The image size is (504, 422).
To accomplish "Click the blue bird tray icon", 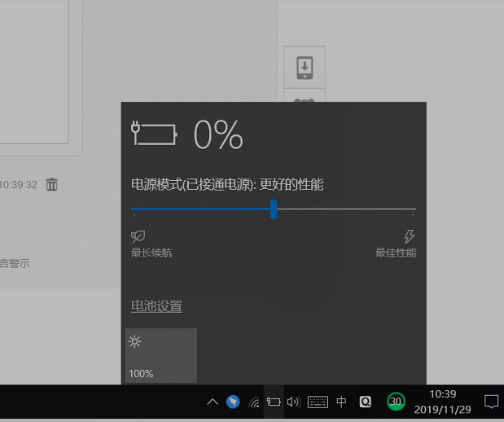I will click(234, 402).
